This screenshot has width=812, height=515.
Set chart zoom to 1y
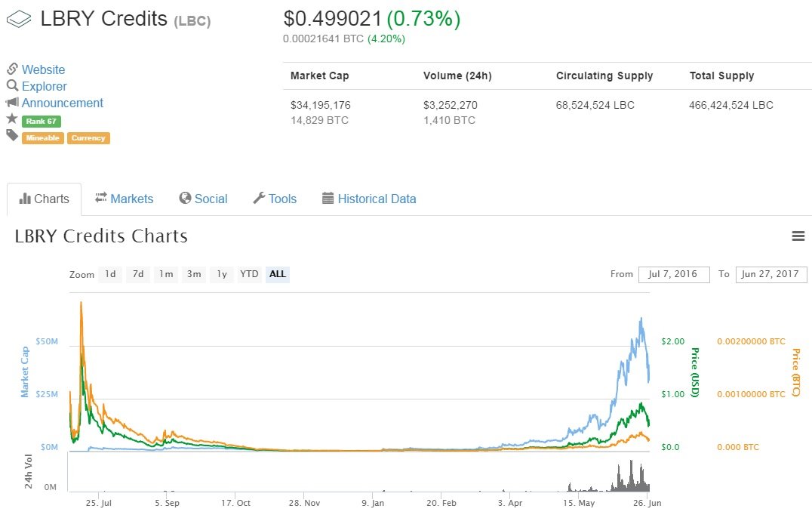pos(222,274)
